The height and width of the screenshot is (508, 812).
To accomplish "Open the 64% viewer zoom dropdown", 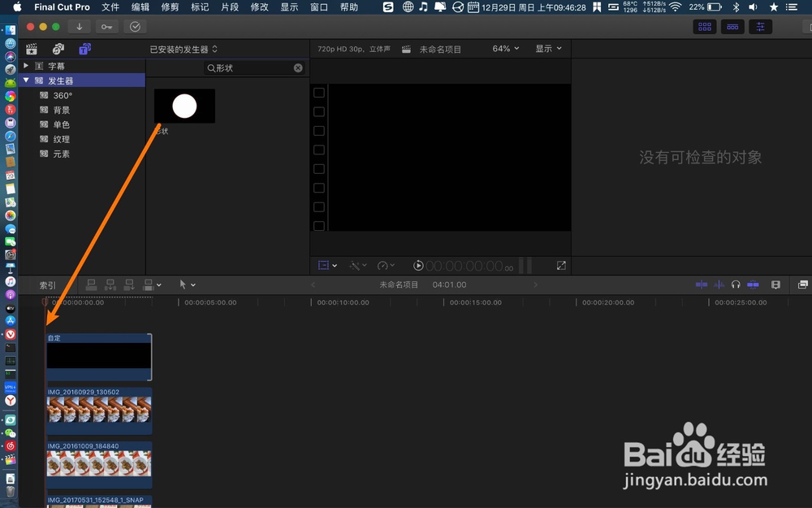I will tap(505, 48).
